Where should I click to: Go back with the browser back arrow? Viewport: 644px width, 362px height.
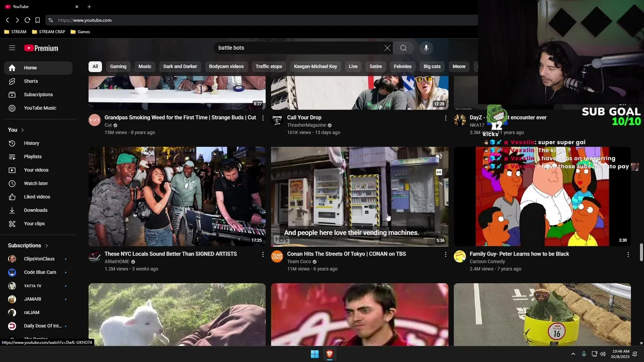click(8, 20)
